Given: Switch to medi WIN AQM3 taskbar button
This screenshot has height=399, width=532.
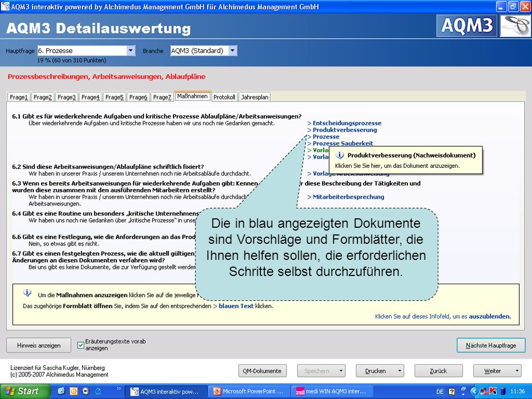Looking at the screenshot, I should point(332,392).
